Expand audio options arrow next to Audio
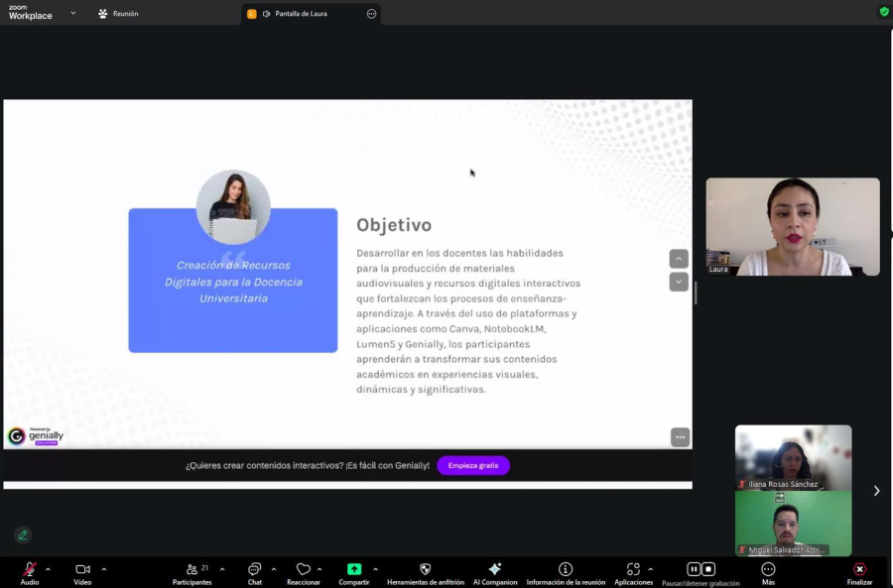The image size is (893, 588). click(x=48, y=569)
